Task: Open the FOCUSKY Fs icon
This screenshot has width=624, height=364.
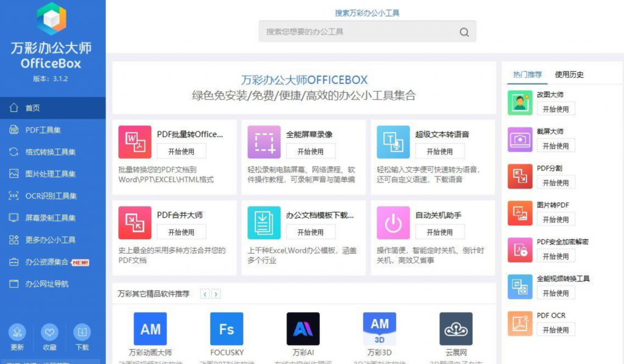Action: [227, 329]
